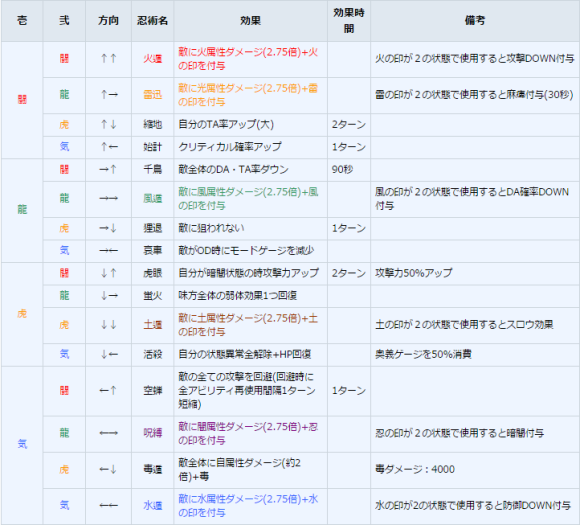Click the ninjutsu name '始計'
This screenshot has height=525, width=580.
click(152, 147)
